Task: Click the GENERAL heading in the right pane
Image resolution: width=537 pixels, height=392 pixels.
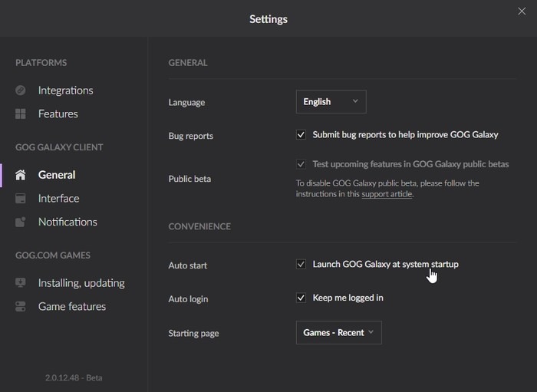Action: [x=188, y=63]
